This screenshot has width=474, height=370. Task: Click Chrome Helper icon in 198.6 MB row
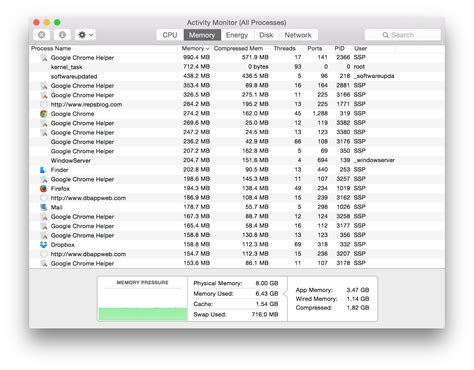pyautogui.click(x=44, y=179)
